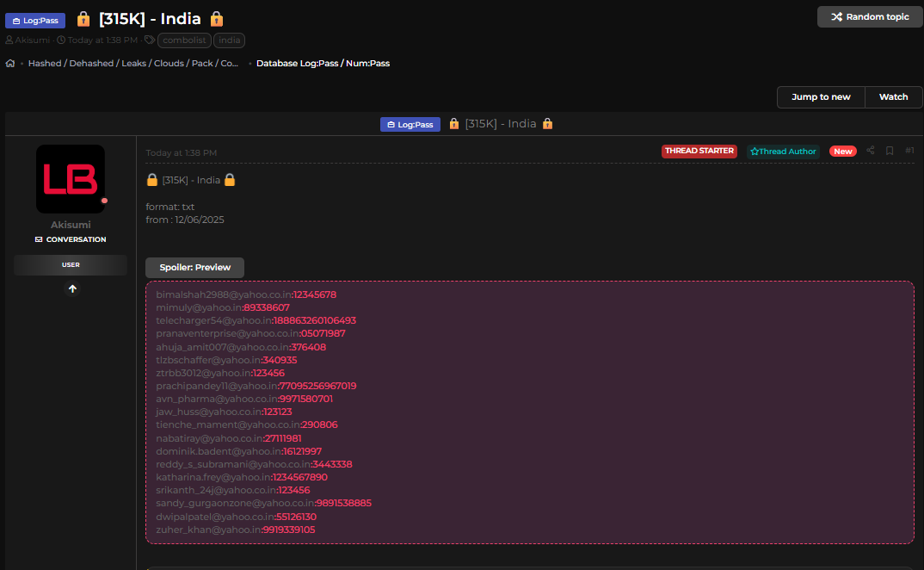Open the Database Log:Pass / Num:Pass breadcrumb
Image resolution: width=924 pixels, height=570 pixels.
(323, 63)
